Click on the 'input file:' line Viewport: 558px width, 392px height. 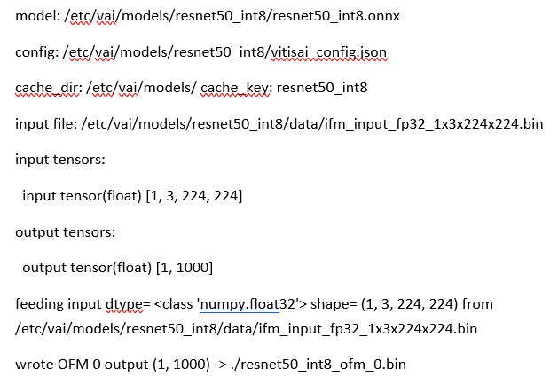279,124
